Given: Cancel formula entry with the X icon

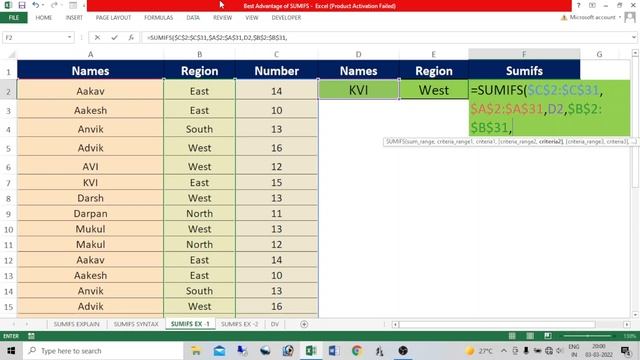Looking at the screenshot, I should coord(97,38).
